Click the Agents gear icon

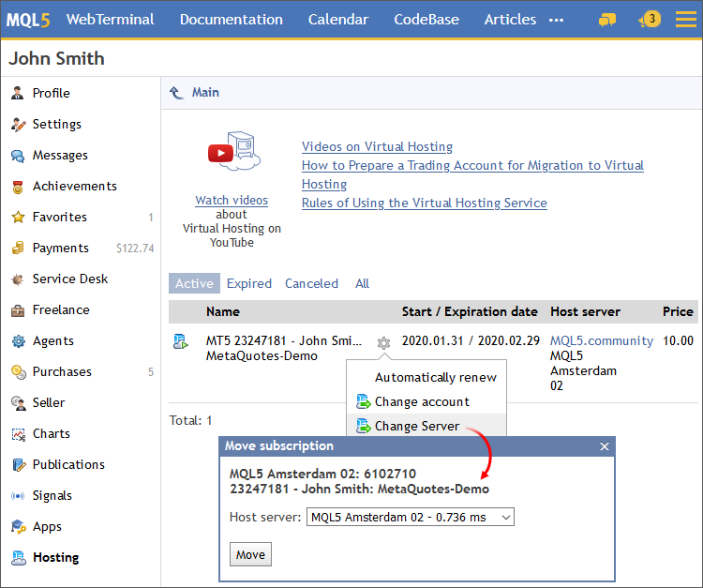tap(19, 340)
